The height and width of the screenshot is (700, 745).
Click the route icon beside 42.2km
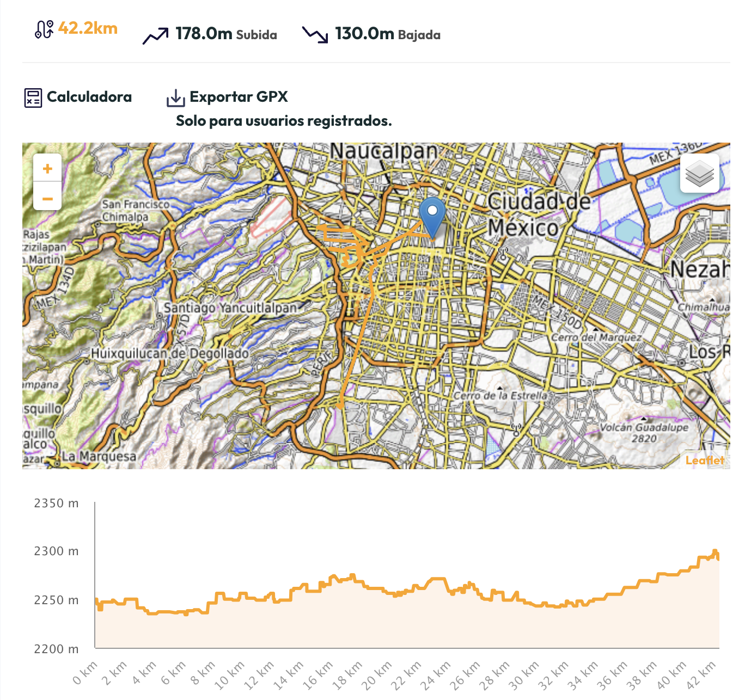[x=44, y=29]
